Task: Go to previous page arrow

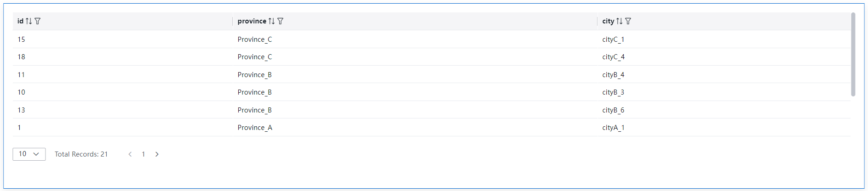Action: pos(130,154)
